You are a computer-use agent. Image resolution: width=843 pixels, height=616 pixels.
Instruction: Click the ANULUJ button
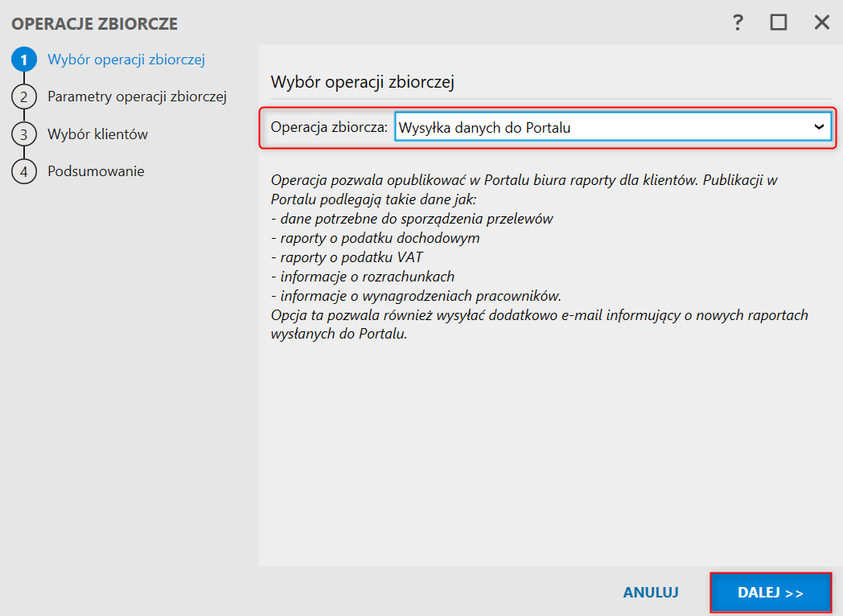coord(651,593)
